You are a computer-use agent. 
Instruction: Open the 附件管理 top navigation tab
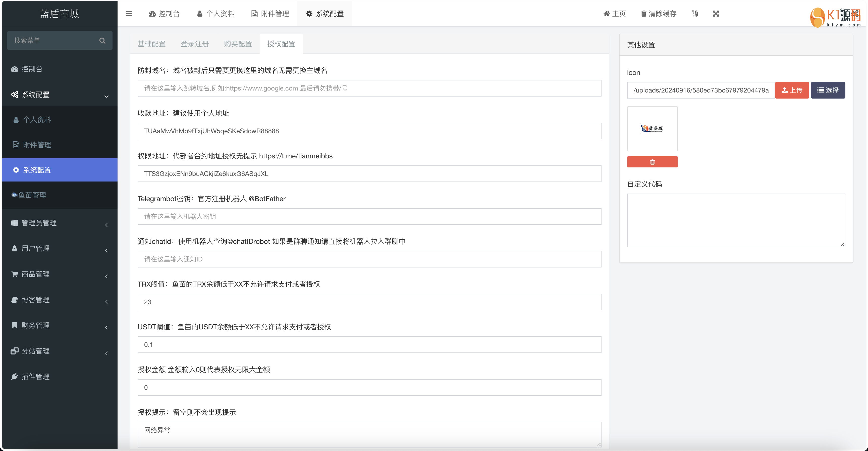[270, 14]
